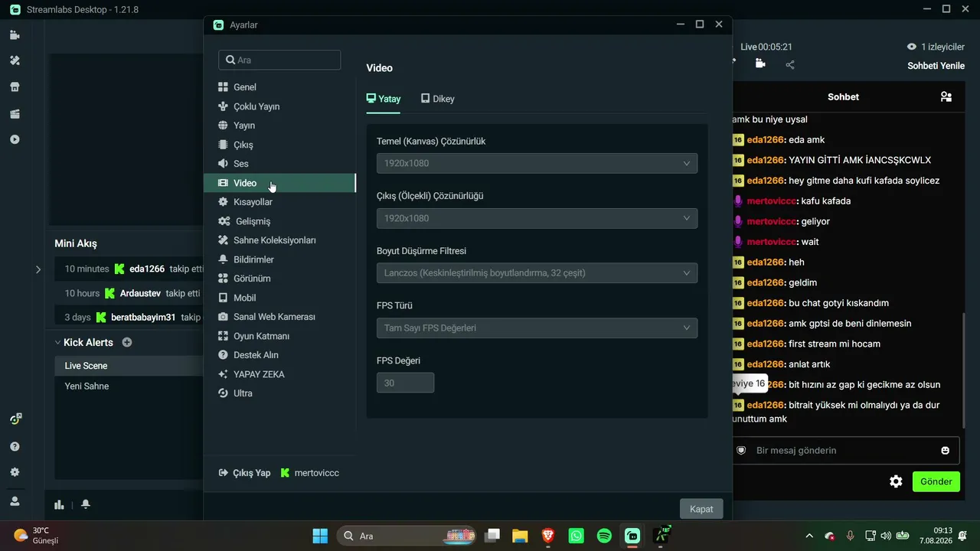This screenshot has height=551, width=980.
Task: Switch to the Dikey tab
Action: click(438, 99)
